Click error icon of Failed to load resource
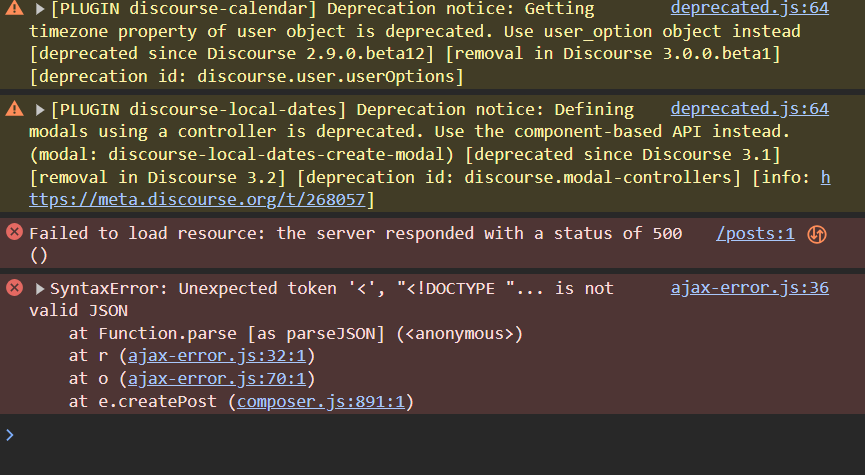The width and height of the screenshot is (865, 475). coord(14,232)
